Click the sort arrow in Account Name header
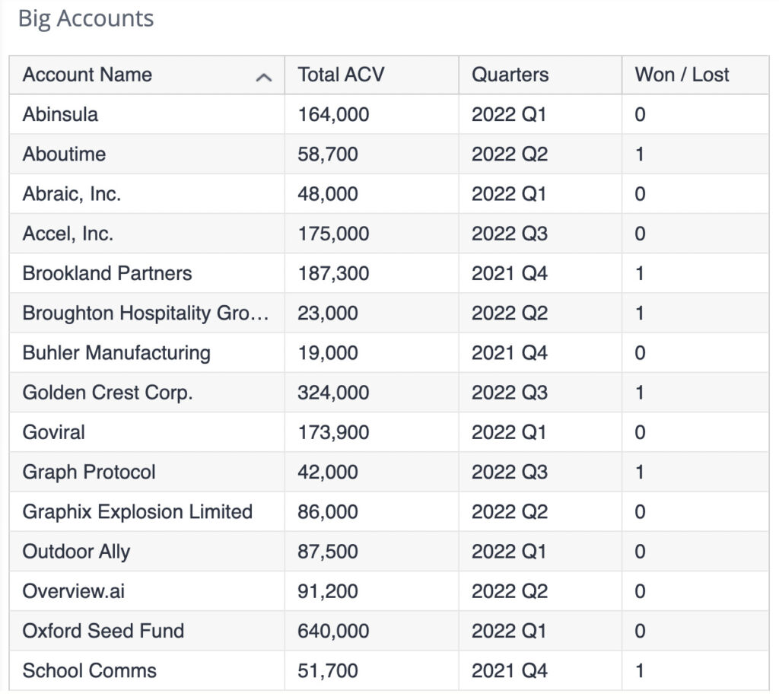The height and width of the screenshot is (700, 779). point(264,77)
